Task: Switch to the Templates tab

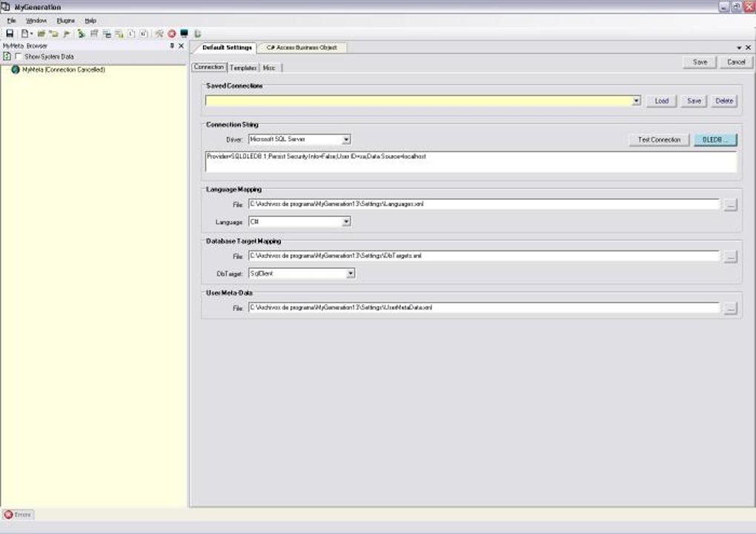Action: pyautogui.click(x=243, y=68)
